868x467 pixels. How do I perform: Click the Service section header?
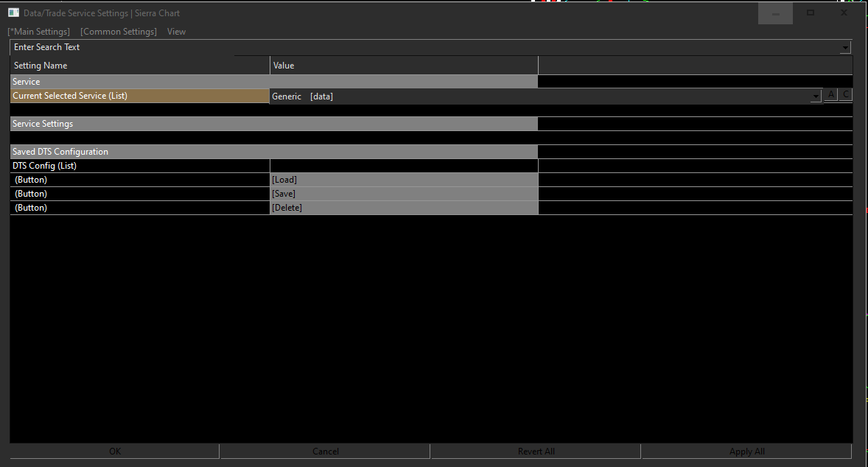(x=273, y=81)
